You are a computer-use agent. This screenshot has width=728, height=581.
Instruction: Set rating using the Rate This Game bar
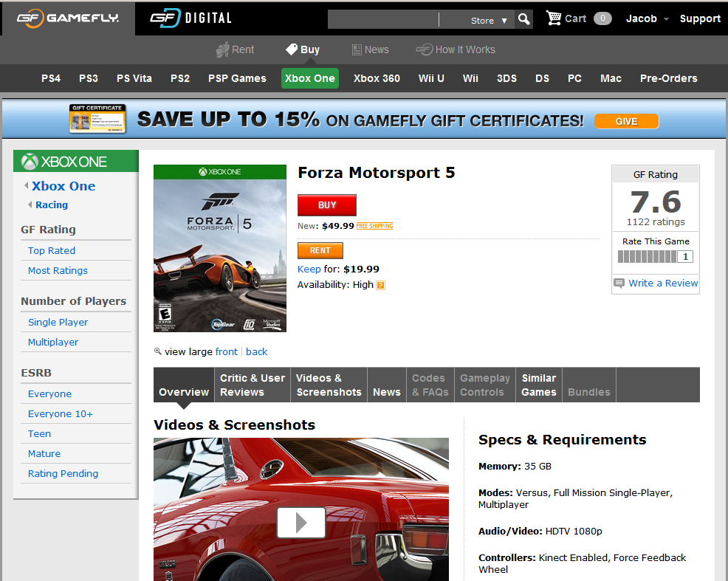tap(648, 257)
